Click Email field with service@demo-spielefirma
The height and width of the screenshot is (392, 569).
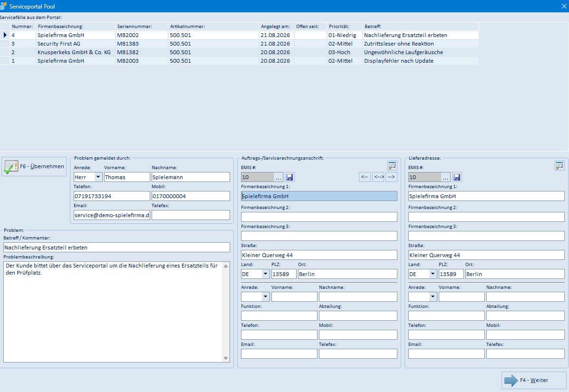click(x=112, y=215)
